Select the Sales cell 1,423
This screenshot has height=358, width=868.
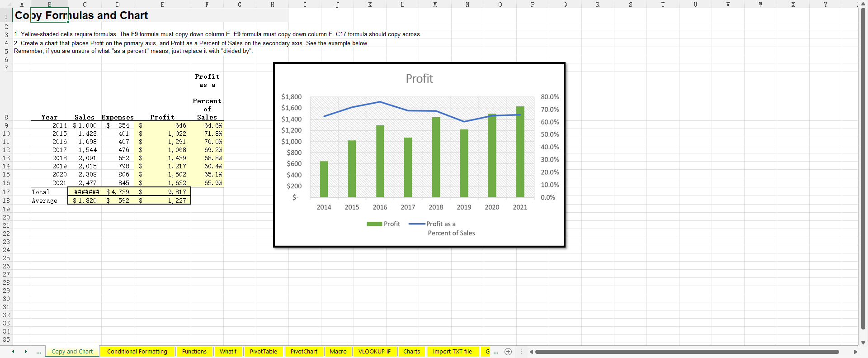(x=85, y=134)
